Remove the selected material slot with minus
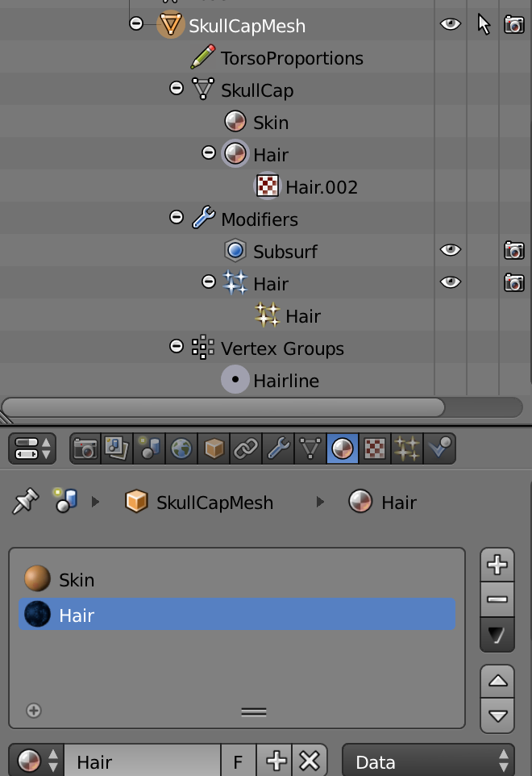This screenshot has height=776, width=532. tap(497, 599)
